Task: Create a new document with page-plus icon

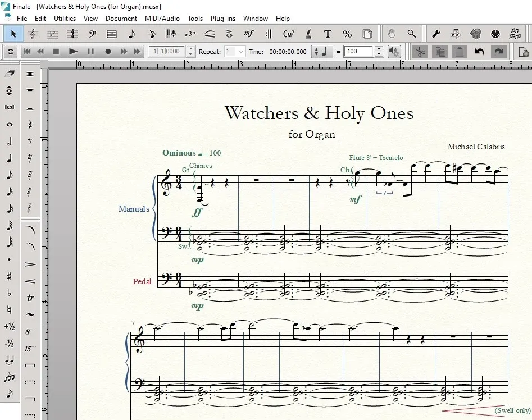Action: click(x=524, y=52)
